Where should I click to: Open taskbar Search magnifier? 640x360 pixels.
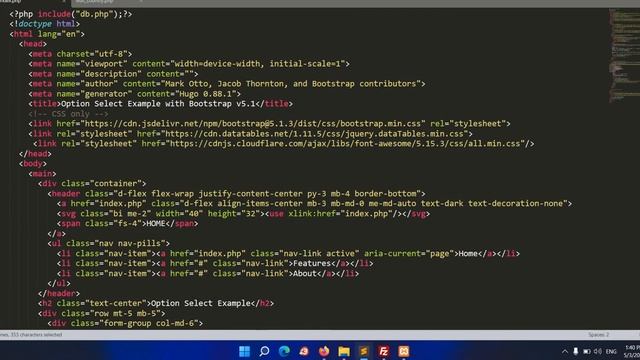(x=264, y=351)
